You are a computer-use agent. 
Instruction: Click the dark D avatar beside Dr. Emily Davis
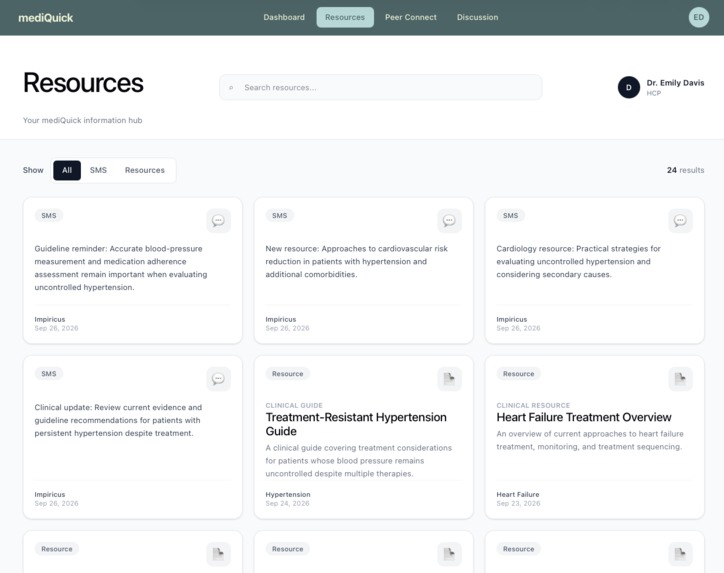628,87
